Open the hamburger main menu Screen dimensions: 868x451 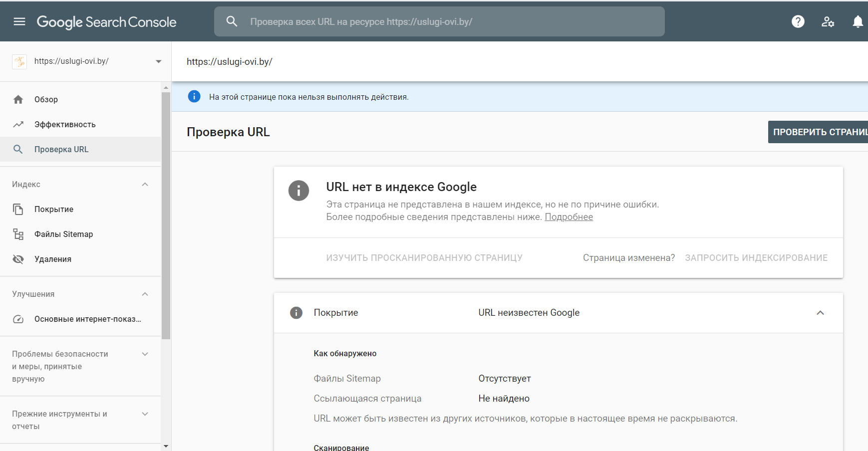coord(19,21)
